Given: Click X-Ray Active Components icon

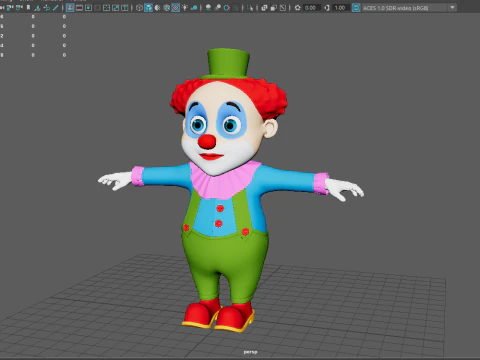Looking at the screenshot, I should coord(273,8).
